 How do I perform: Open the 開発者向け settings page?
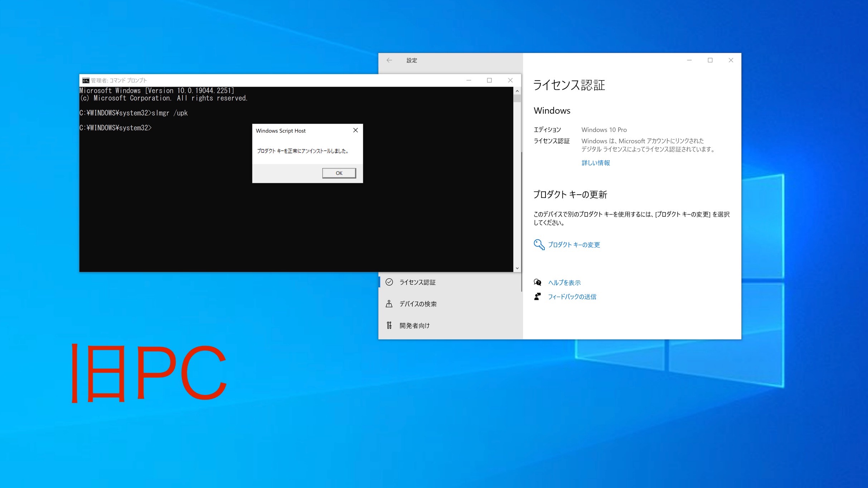pyautogui.click(x=414, y=325)
